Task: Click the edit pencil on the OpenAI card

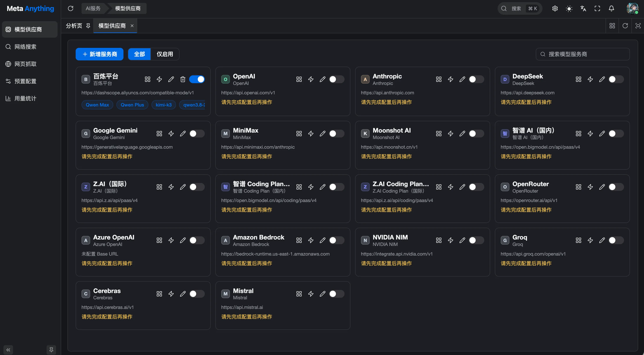Action: [323, 79]
